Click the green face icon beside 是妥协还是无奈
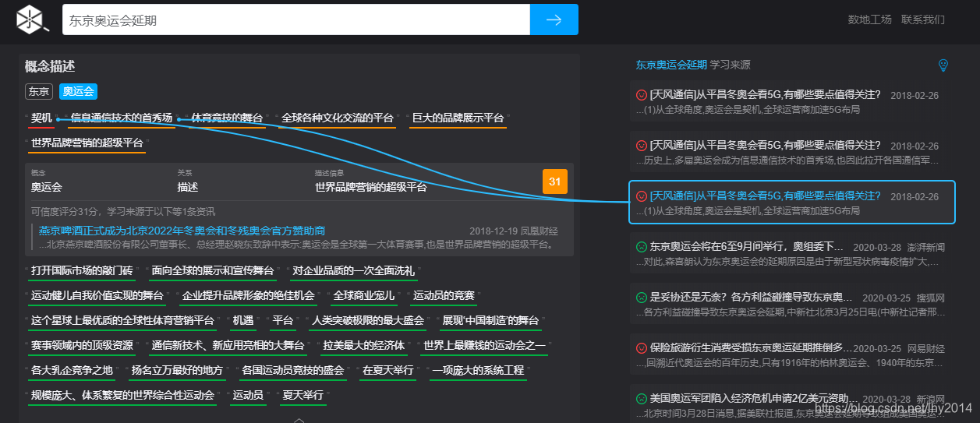The height and width of the screenshot is (423, 980). coord(642,297)
